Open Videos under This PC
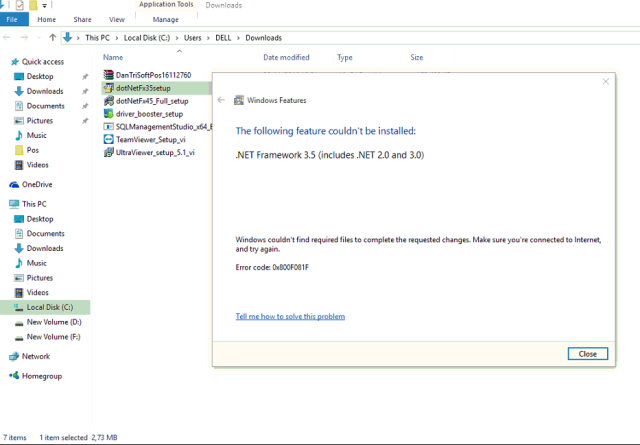The height and width of the screenshot is (445, 640). (38, 292)
